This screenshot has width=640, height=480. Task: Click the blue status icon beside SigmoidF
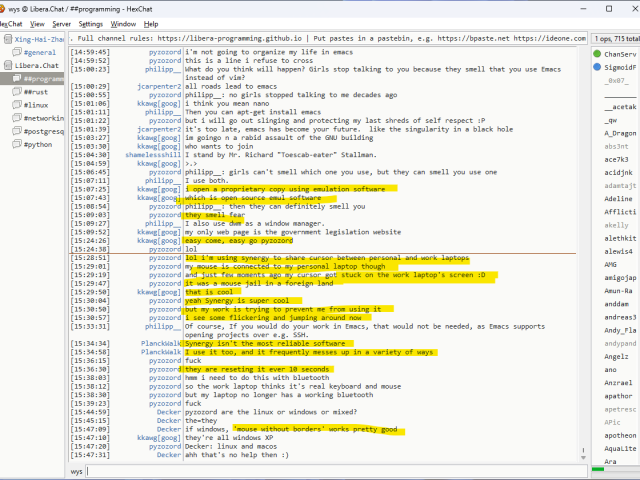(597, 66)
